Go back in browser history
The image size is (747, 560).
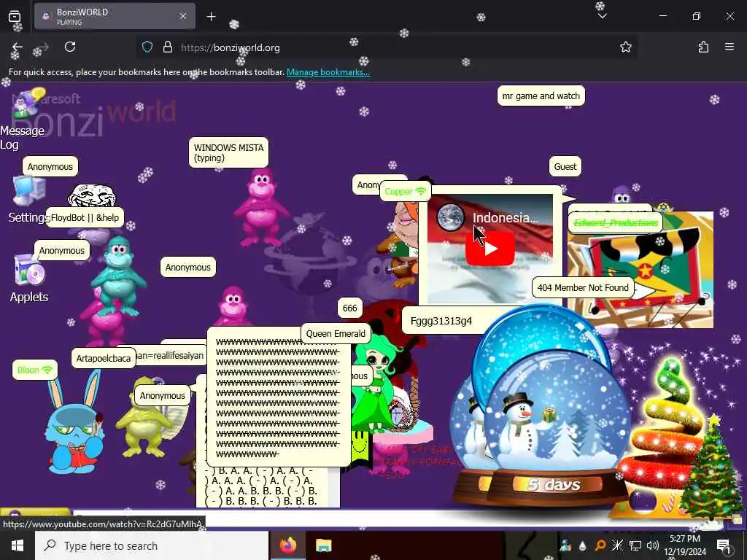coord(18,47)
